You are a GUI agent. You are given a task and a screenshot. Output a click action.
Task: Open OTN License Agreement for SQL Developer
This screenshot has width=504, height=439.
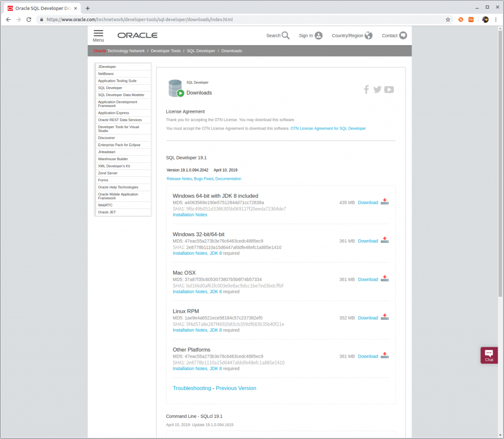pos(328,129)
